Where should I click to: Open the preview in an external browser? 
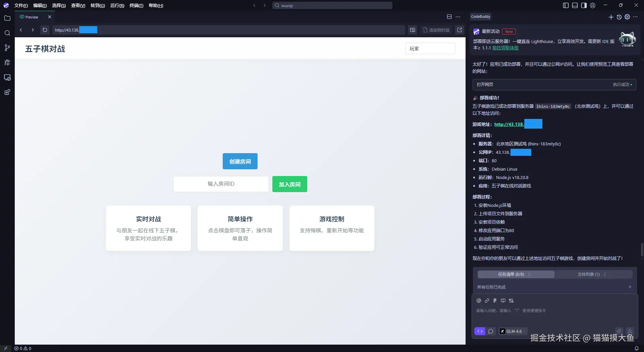click(460, 30)
